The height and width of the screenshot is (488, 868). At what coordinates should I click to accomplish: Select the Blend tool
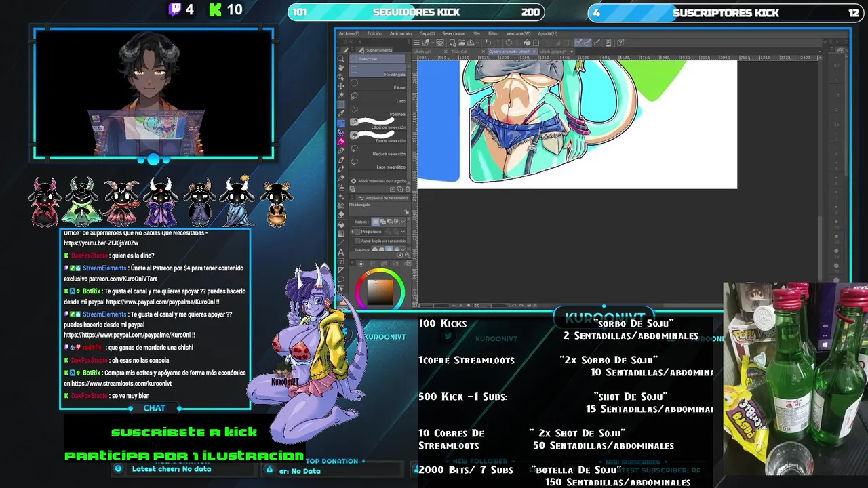[340, 205]
